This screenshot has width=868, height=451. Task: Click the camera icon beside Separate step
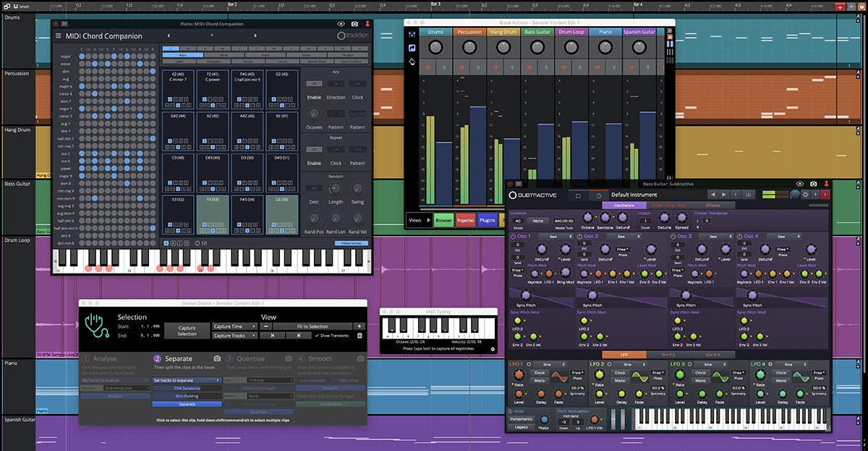tap(217, 358)
